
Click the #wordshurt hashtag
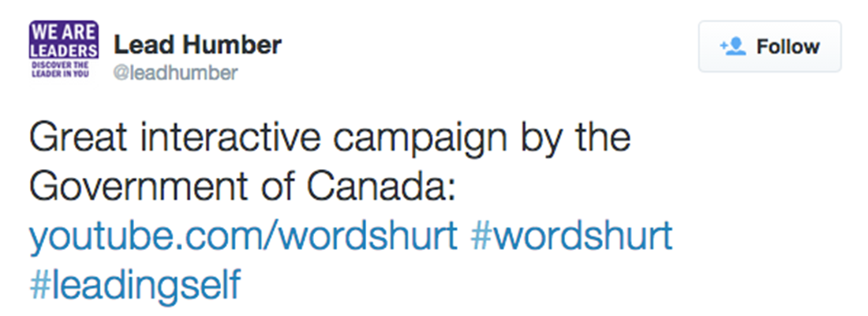[571, 235]
